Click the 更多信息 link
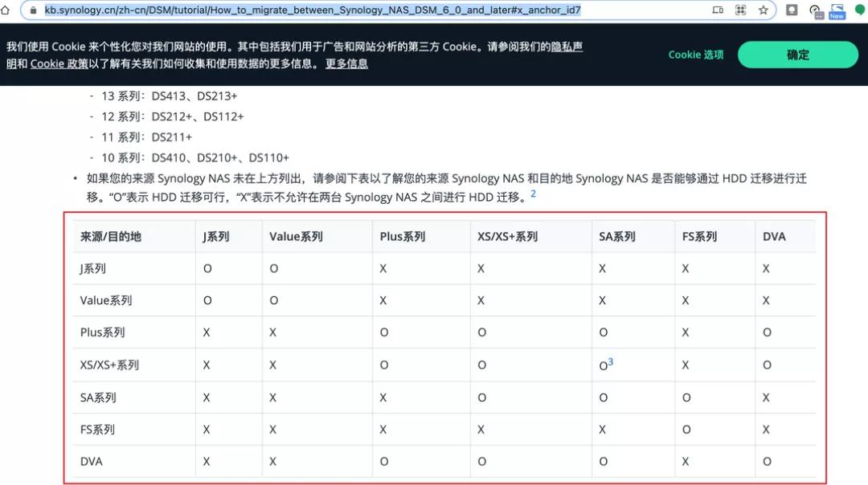 pyautogui.click(x=346, y=63)
